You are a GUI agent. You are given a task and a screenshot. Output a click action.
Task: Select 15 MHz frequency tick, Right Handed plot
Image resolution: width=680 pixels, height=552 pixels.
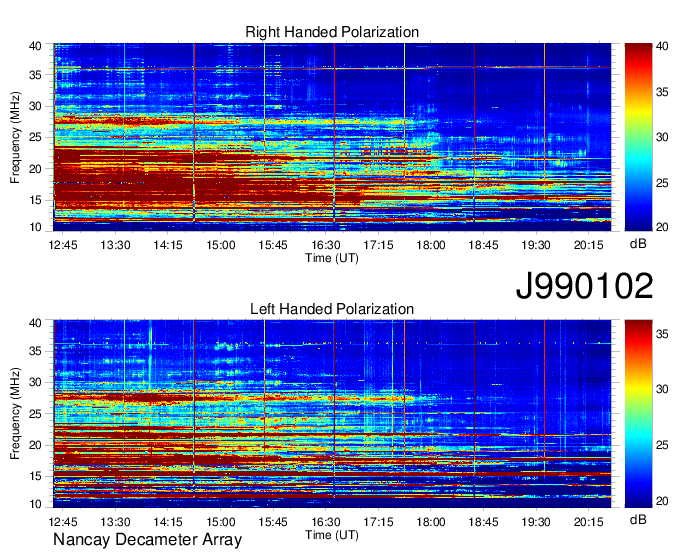[x=36, y=200]
